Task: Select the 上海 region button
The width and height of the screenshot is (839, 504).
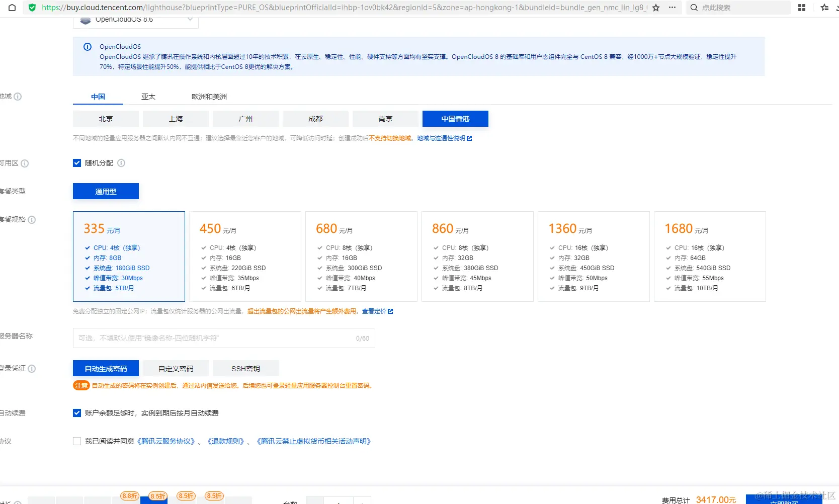Action: pyautogui.click(x=176, y=119)
